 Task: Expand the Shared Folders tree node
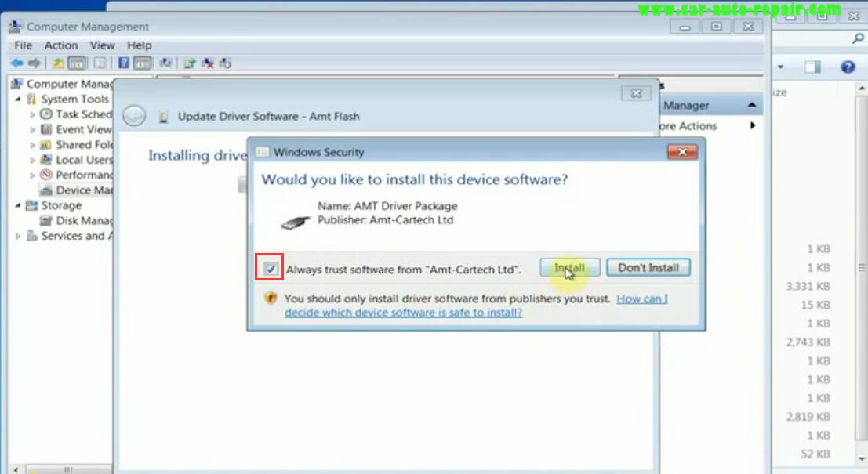click(32, 145)
